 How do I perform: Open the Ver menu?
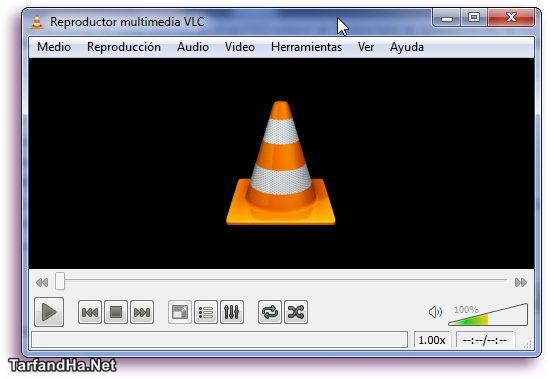click(x=366, y=47)
